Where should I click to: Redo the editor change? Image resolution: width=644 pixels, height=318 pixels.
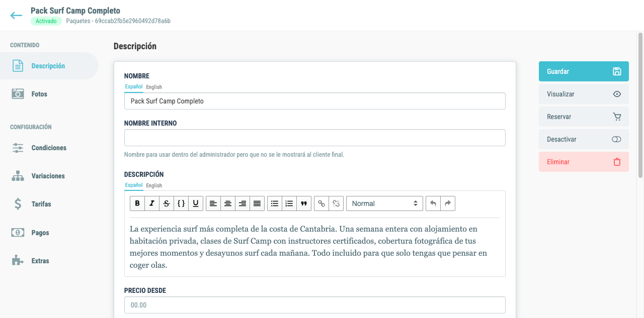pyautogui.click(x=448, y=203)
